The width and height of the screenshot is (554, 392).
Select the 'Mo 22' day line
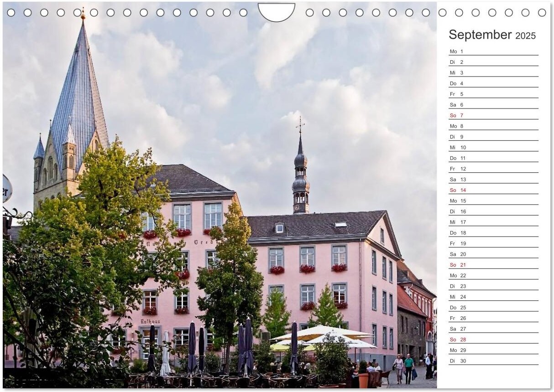coord(493,275)
